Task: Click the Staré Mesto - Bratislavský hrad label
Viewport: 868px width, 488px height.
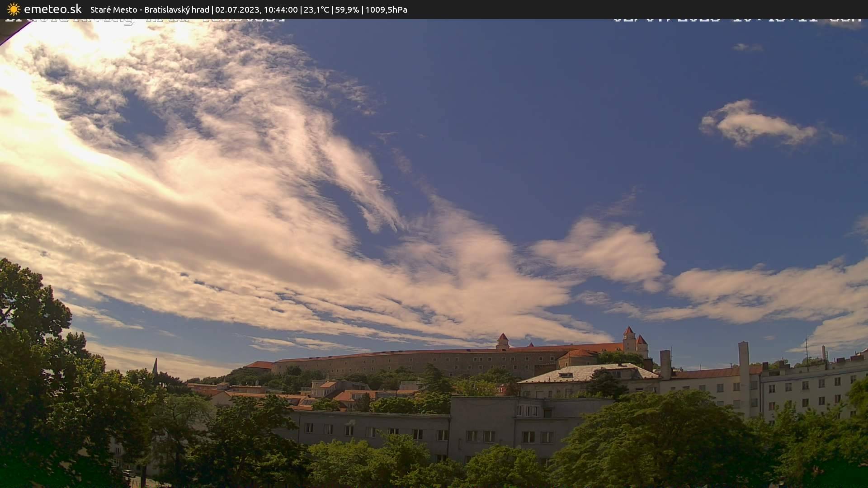Action: [150, 9]
